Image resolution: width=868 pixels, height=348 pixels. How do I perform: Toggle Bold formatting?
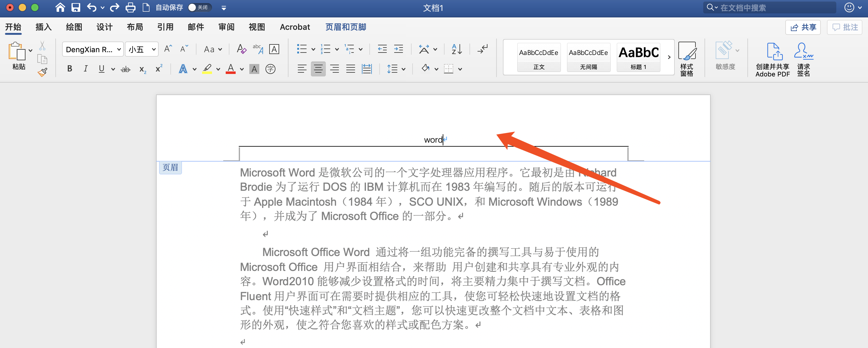coord(70,69)
